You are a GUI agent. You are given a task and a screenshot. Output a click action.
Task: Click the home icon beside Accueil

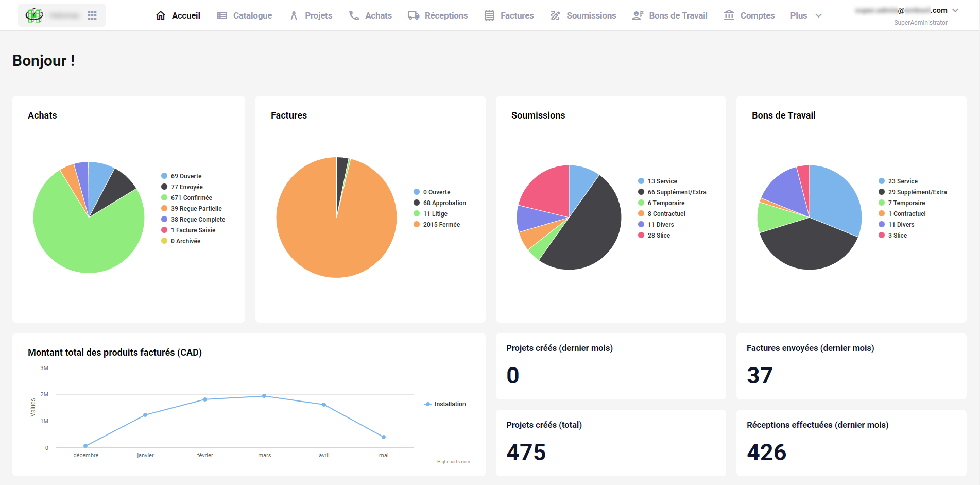coord(161,15)
